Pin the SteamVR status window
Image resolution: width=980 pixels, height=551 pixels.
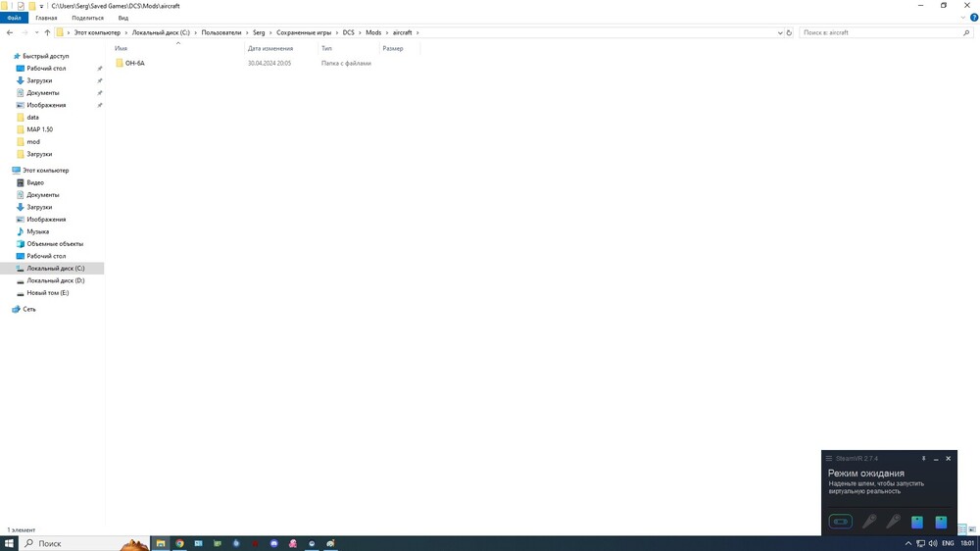click(x=923, y=459)
